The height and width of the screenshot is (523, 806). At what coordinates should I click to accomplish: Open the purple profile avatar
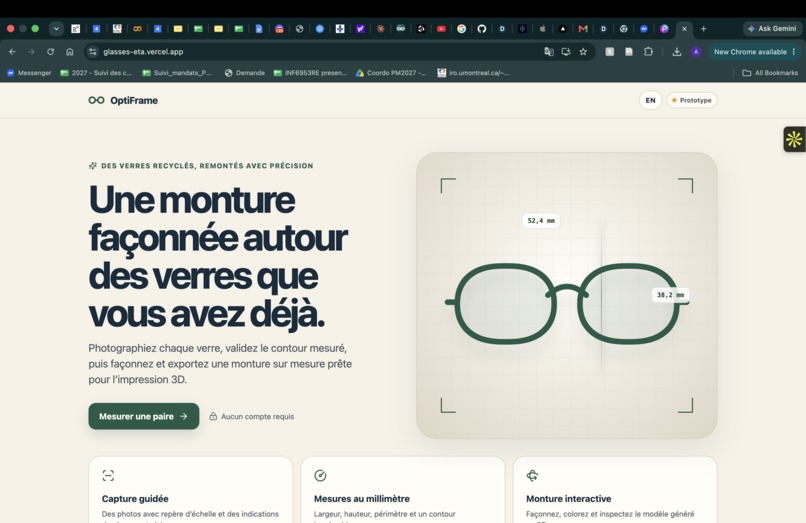[696, 51]
